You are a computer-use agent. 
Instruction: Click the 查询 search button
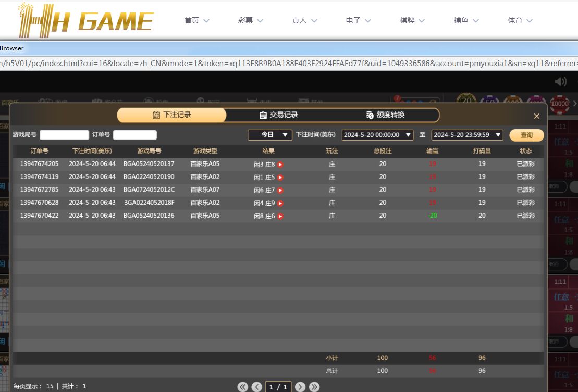pos(526,135)
